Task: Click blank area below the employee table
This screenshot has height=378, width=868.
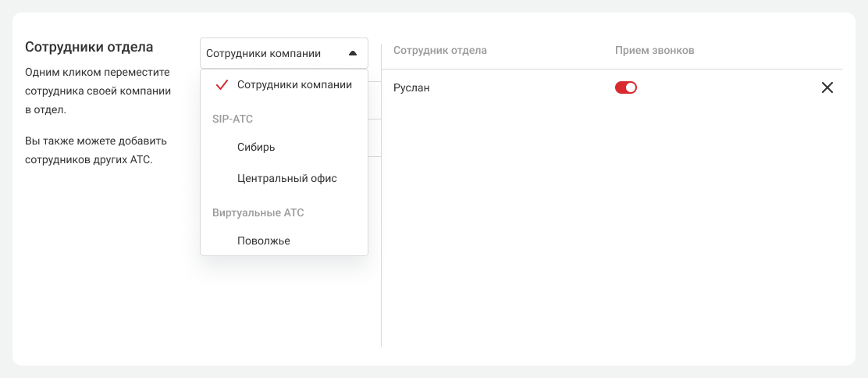Action: [609, 234]
